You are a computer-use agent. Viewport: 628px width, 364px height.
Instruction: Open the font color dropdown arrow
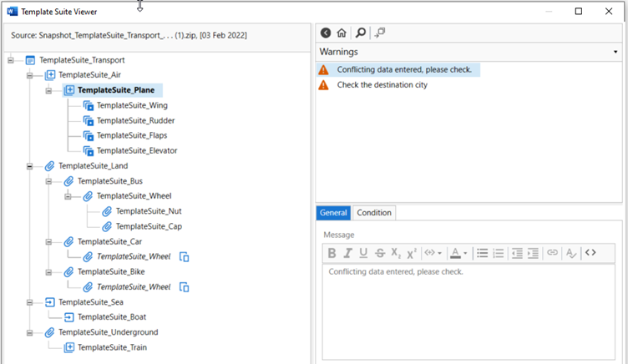(463, 253)
